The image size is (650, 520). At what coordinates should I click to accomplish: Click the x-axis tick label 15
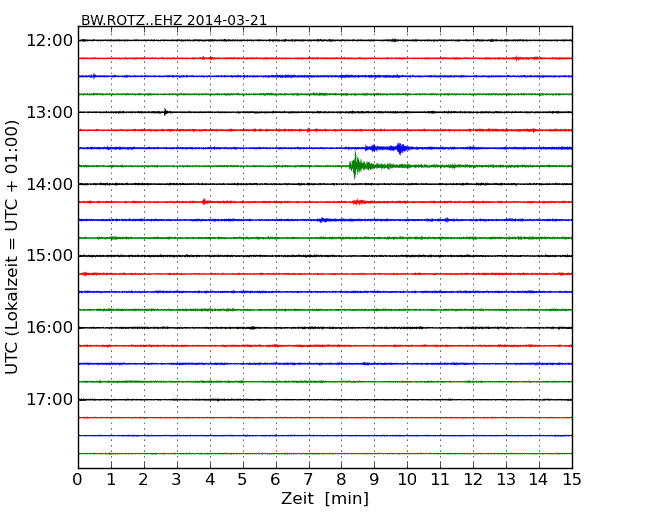pyautogui.click(x=572, y=480)
